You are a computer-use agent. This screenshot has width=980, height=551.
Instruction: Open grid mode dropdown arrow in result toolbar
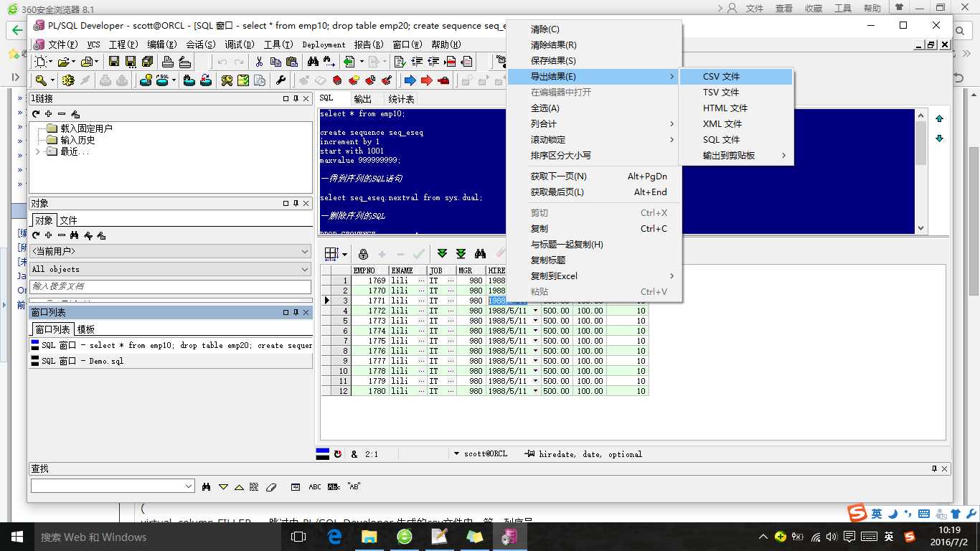click(344, 254)
